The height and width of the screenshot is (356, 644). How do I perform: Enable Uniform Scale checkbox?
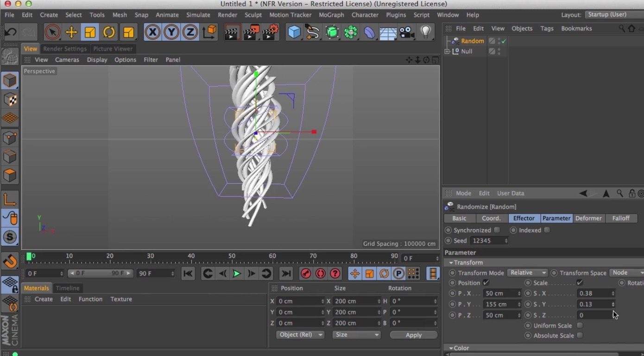[x=580, y=325]
